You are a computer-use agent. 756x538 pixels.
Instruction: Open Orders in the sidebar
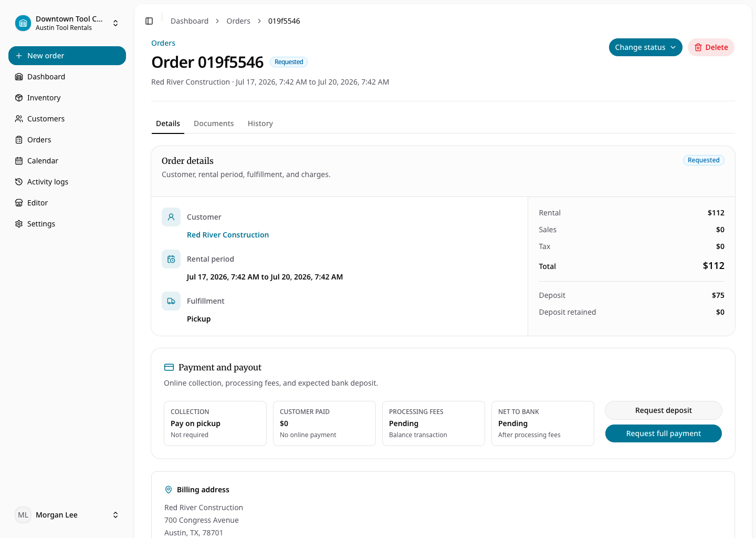pos(67,140)
